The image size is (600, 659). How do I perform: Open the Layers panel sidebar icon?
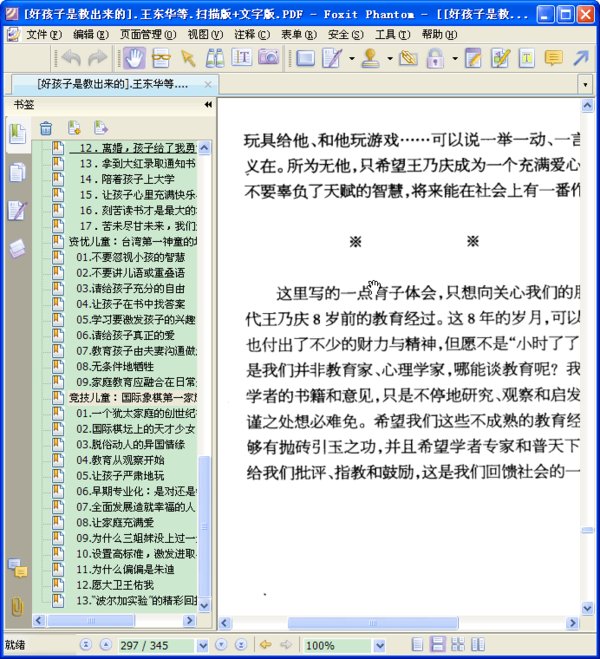(18, 248)
